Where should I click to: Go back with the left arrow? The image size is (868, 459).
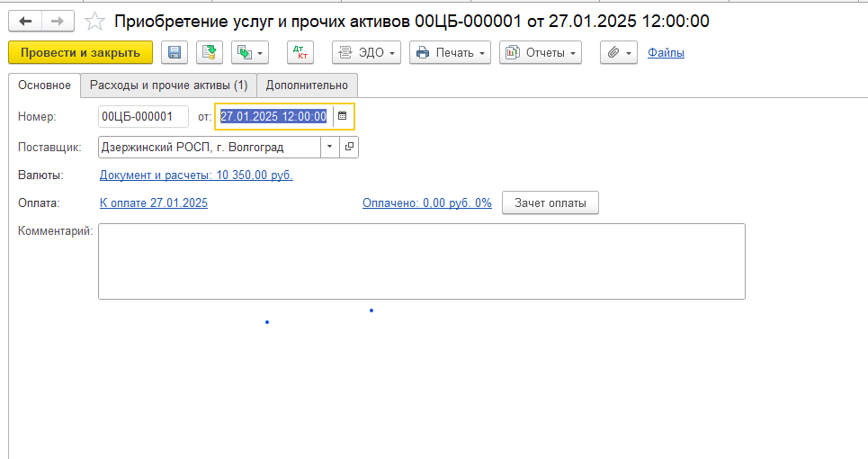pos(25,21)
